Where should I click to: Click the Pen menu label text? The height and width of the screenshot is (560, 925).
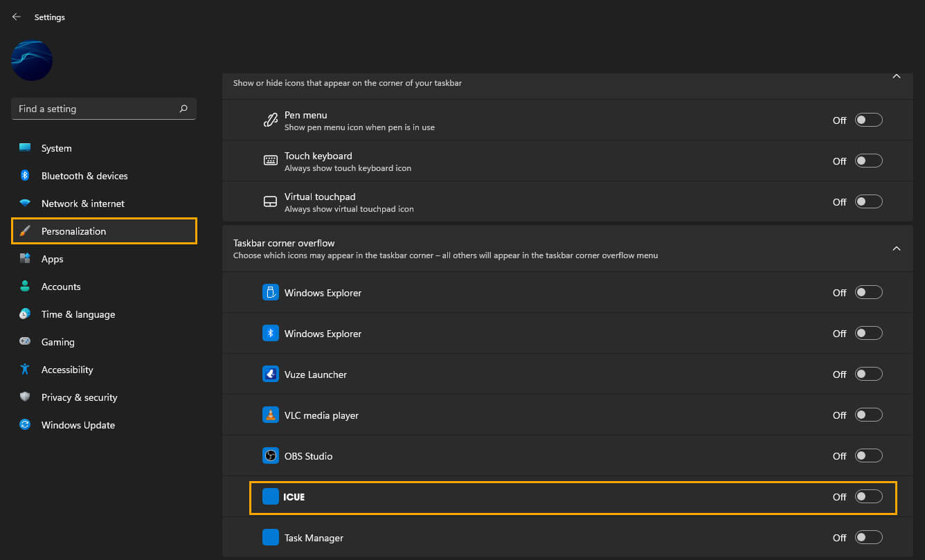click(x=305, y=115)
